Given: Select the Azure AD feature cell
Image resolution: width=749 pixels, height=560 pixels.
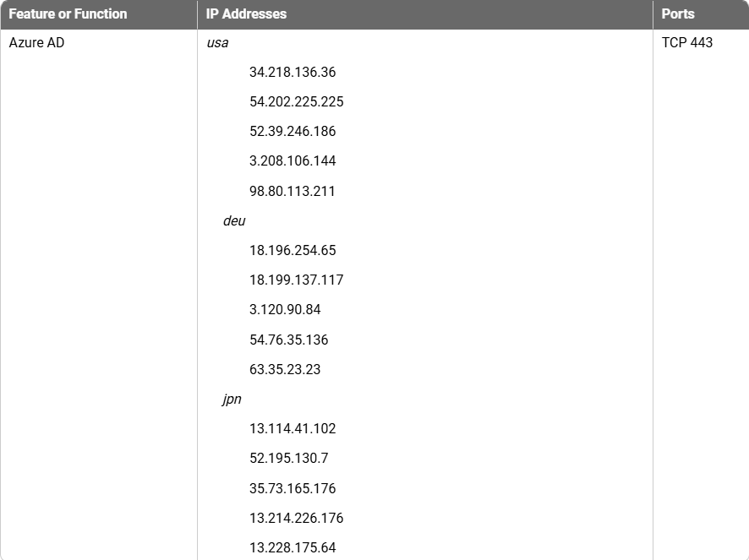Looking at the screenshot, I should [36, 42].
